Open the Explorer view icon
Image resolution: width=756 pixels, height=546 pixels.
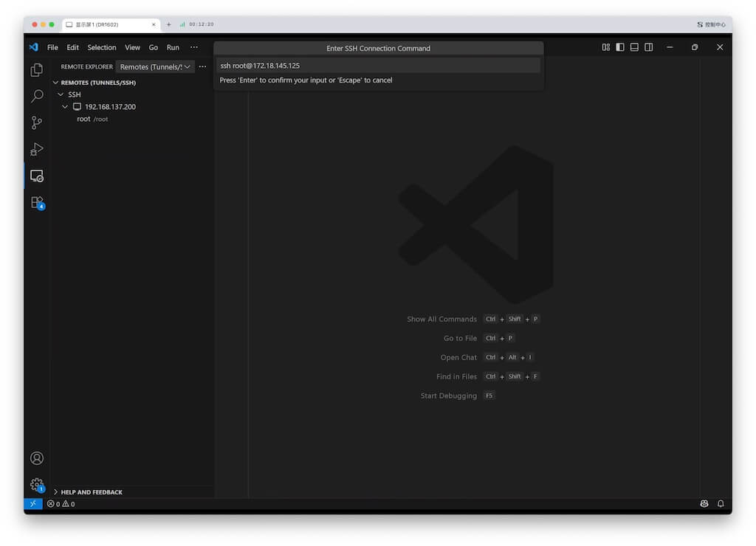36,69
